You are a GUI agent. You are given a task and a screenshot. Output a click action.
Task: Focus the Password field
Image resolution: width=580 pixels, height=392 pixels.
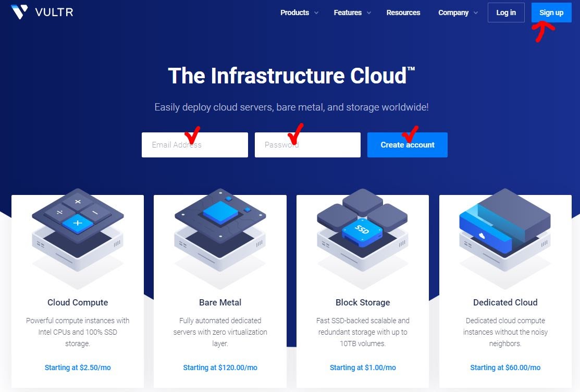click(307, 145)
